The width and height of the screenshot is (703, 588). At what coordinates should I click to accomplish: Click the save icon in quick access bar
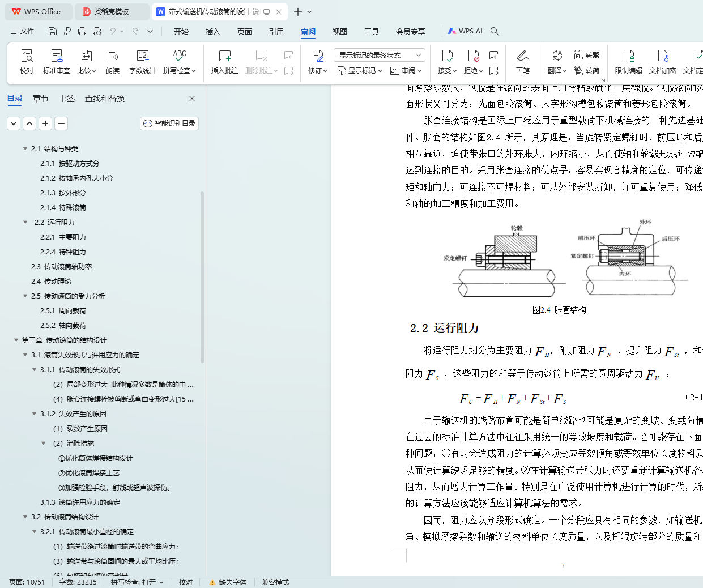(x=53, y=31)
